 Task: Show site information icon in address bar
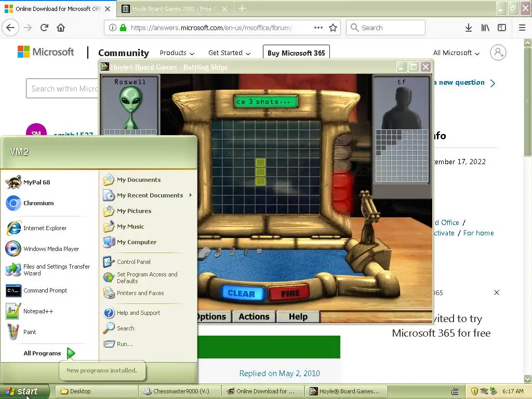pos(113,28)
